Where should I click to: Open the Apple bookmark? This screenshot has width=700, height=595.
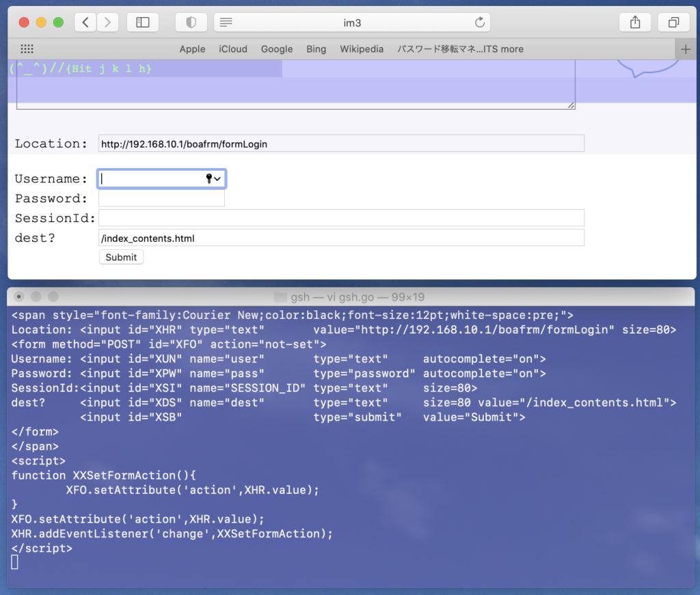(192, 49)
